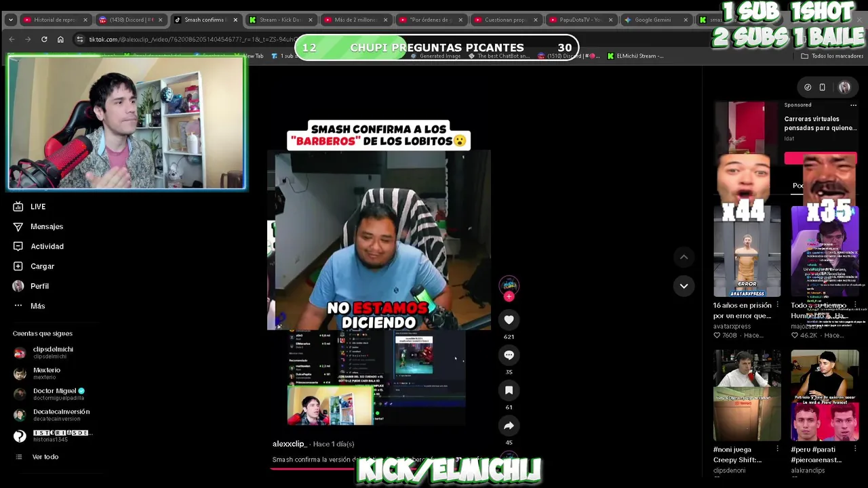
Task: Open the tab search dropdown arrow
Action: pyautogui.click(x=10, y=20)
